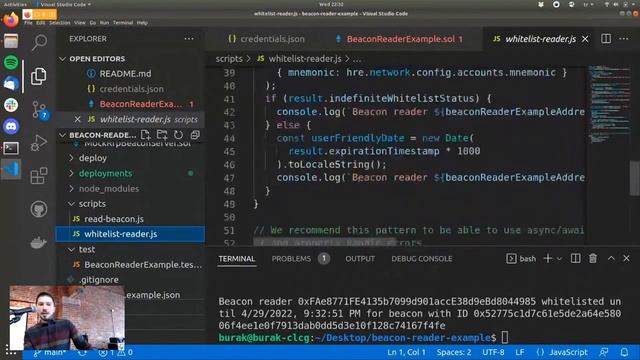Open Thunderbird mail from the dock
This screenshot has width=640, height=360.
click(11, 84)
